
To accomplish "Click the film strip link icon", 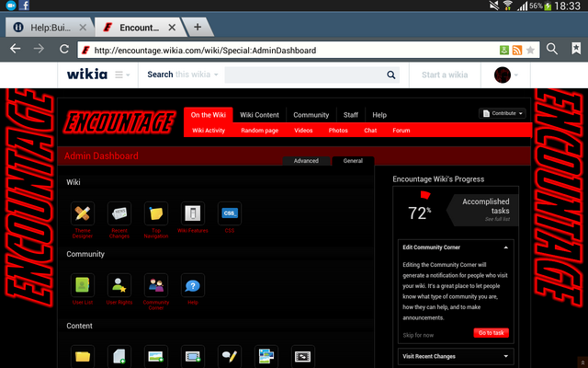I will point(303,356).
